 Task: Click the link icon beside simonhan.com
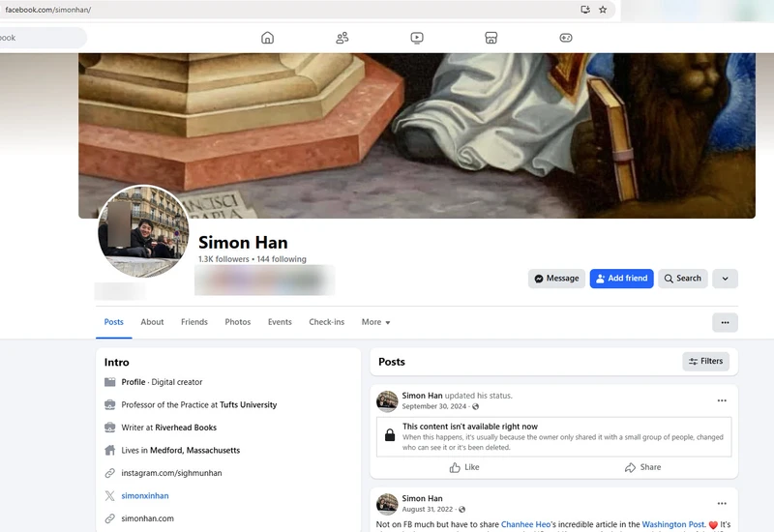(x=109, y=518)
